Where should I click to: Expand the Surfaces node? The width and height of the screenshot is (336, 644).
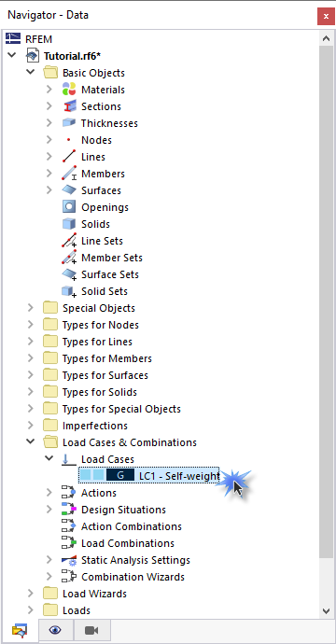point(49,190)
